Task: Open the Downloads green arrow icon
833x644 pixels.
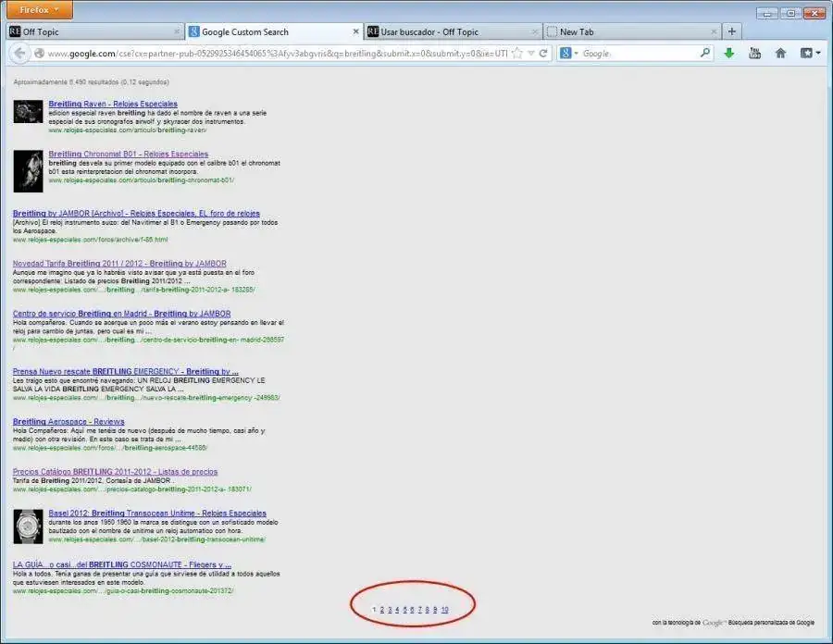Action: click(729, 54)
